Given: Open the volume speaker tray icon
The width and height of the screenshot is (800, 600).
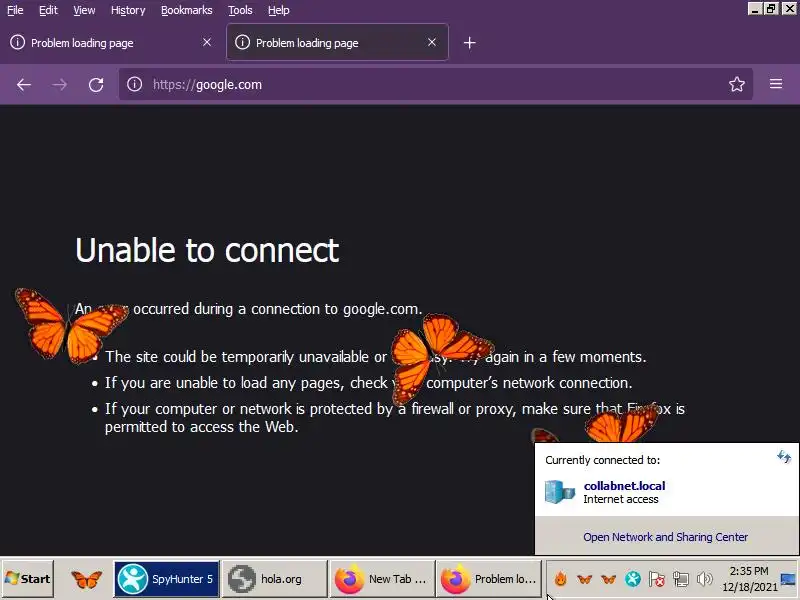Looking at the screenshot, I should (705, 579).
